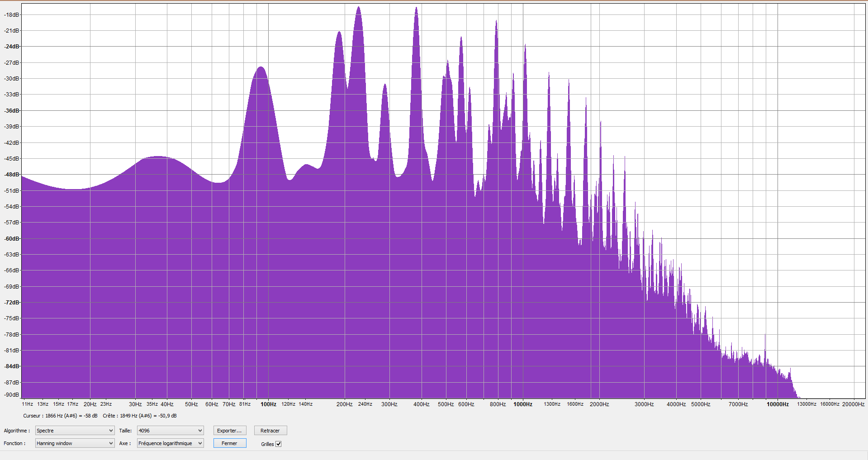Click the 10000Hz label on frequency axis

777,404
